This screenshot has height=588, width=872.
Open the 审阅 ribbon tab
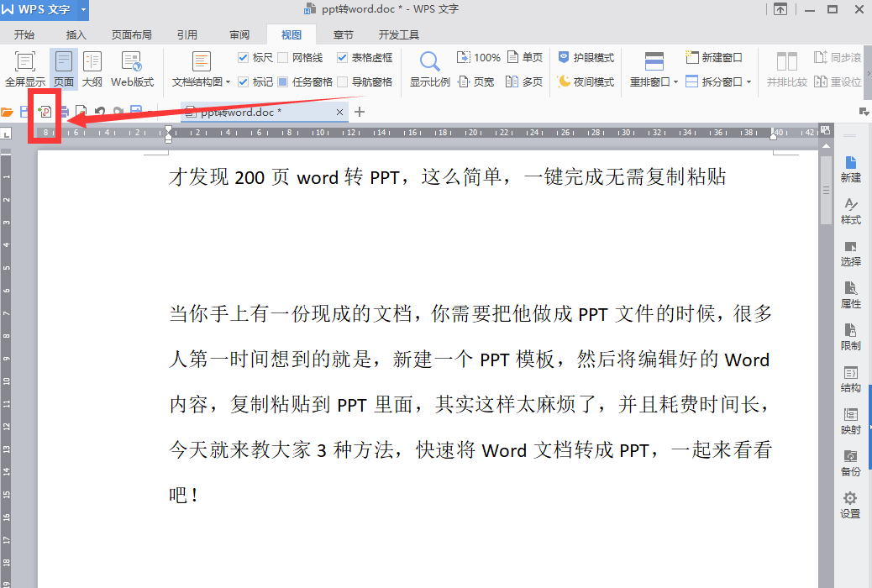tap(239, 34)
